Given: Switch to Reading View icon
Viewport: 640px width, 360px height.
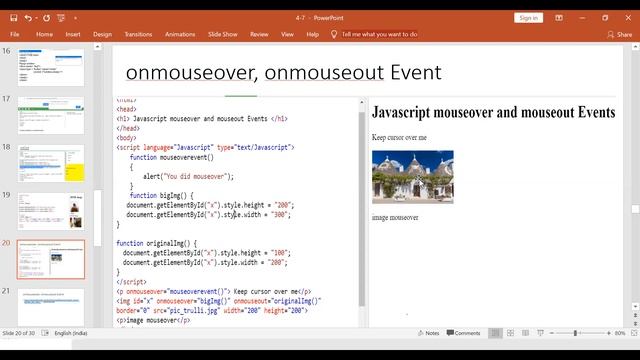Looking at the screenshot, I should pyautogui.click(x=525, y=333).
